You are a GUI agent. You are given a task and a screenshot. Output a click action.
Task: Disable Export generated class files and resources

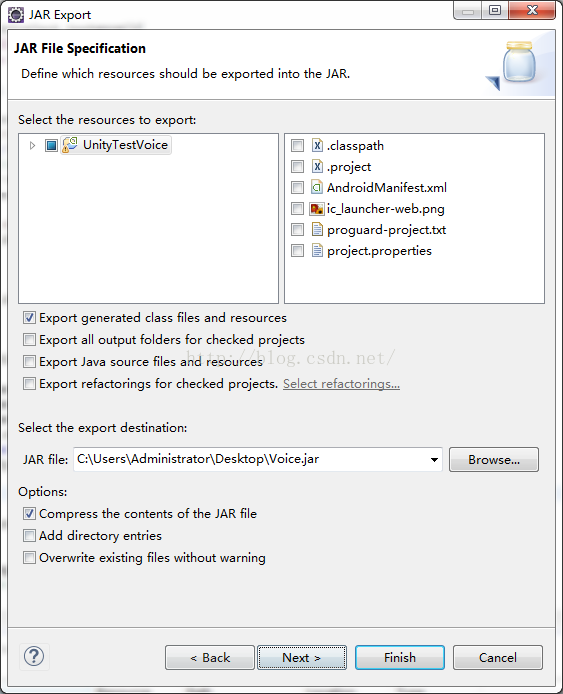coord(29,317)
